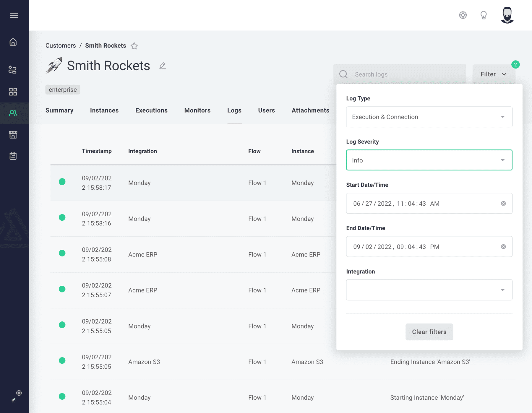This screenshot has width=532, height=413.
Task: Open the Log Severity dropdown
Action: tap(429, 160)
